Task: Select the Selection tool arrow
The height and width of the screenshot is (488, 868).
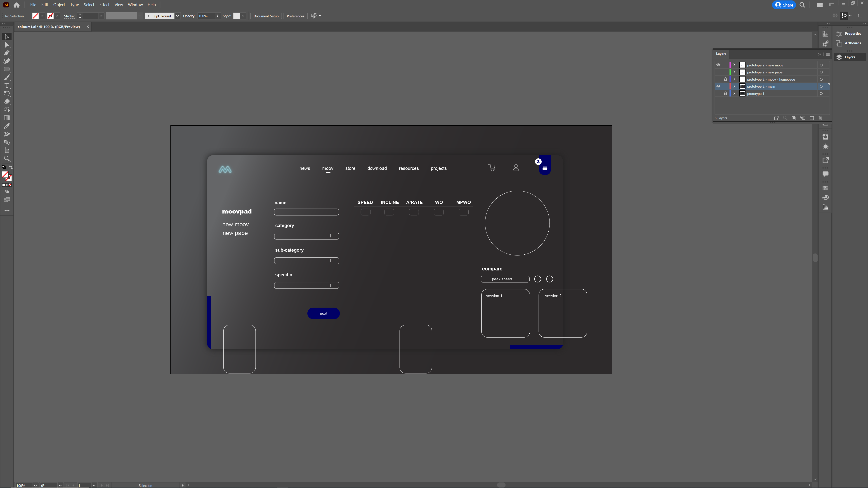Action: pos(7,37)
